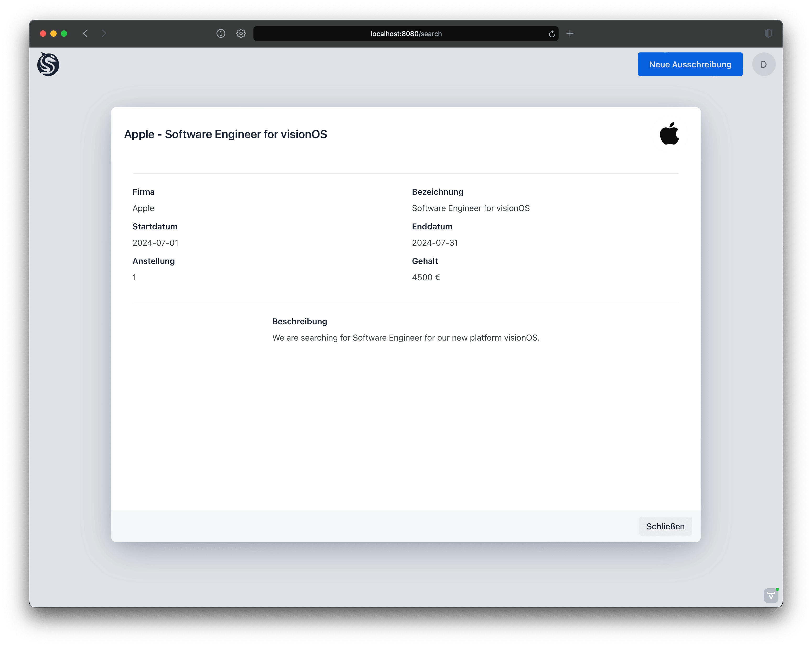
Task: Reload the page with the refresh icon
Action: [552, 34]
